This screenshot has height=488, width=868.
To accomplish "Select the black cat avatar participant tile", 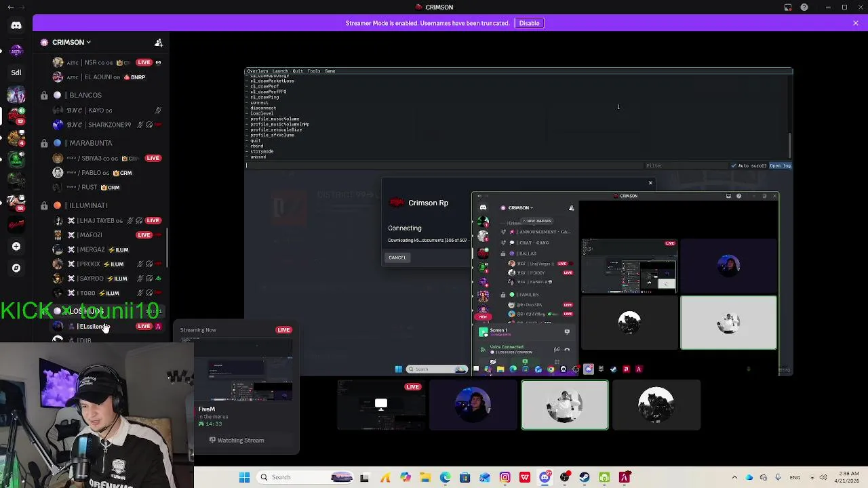I will 656,405.
